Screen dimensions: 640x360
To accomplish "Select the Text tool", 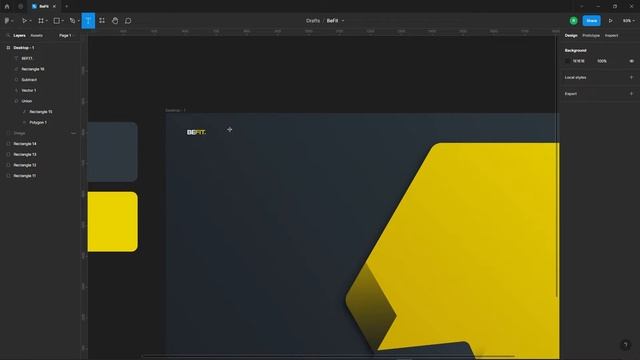I will (x=88, y=20).
